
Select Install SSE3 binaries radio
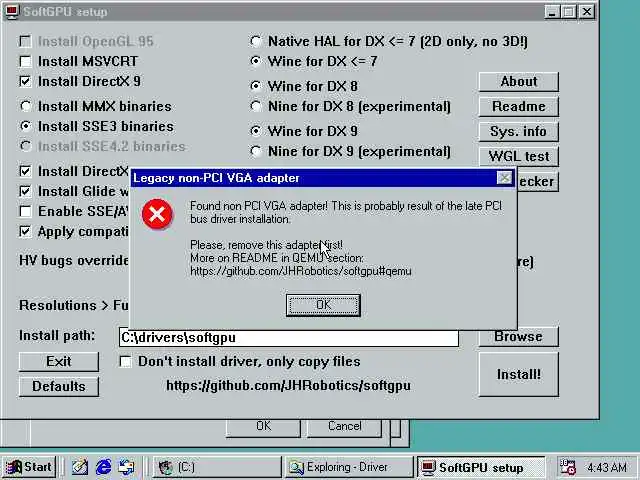click(26, 127)
